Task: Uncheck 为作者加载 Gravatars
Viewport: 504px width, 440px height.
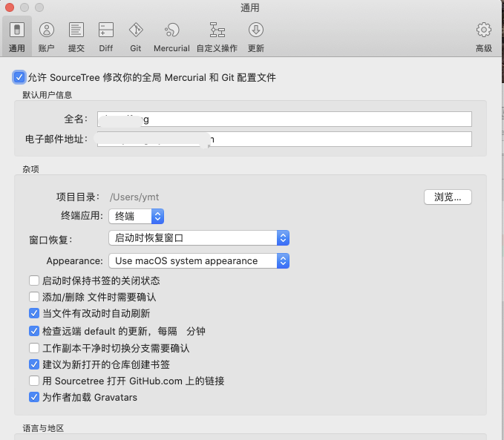Action: point(34,397)
